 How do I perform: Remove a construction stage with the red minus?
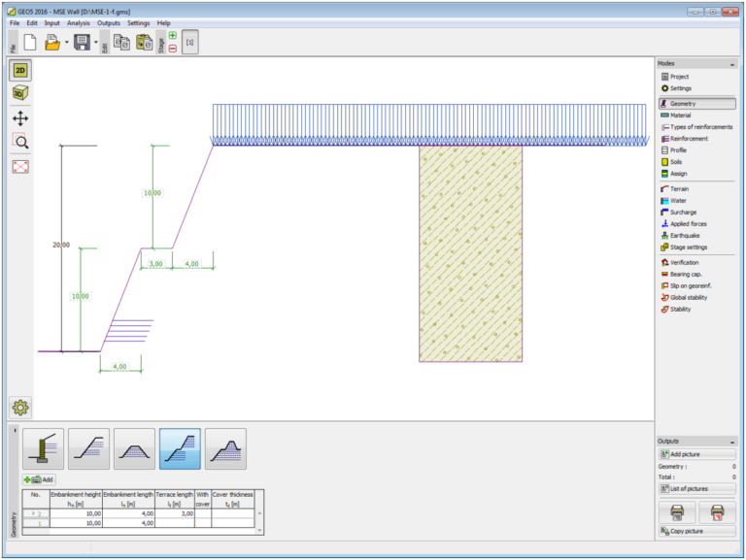(x=172, y=49)
